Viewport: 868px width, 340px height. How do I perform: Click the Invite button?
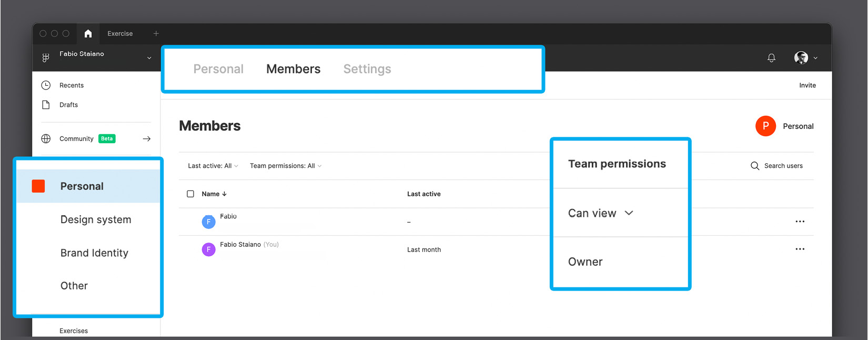(x=808, y=85)
